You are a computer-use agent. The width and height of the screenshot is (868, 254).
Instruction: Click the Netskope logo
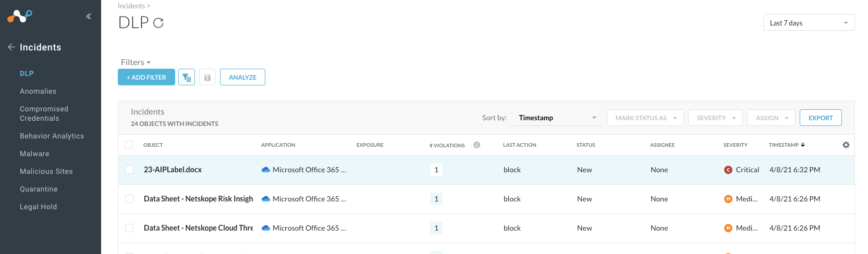click(20, 16)
